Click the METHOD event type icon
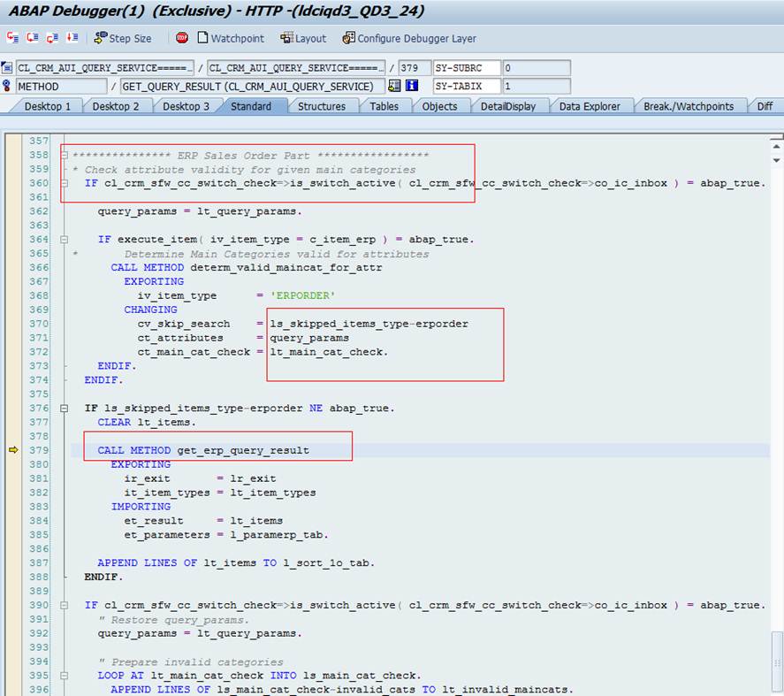This screenshot has height=696, width=784. [x=8, y=87]
